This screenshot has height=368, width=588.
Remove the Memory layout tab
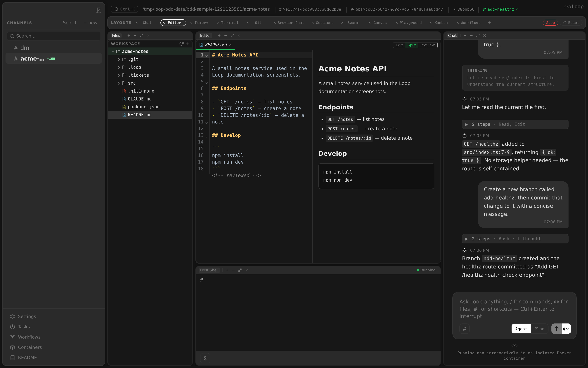pos(191,23)
